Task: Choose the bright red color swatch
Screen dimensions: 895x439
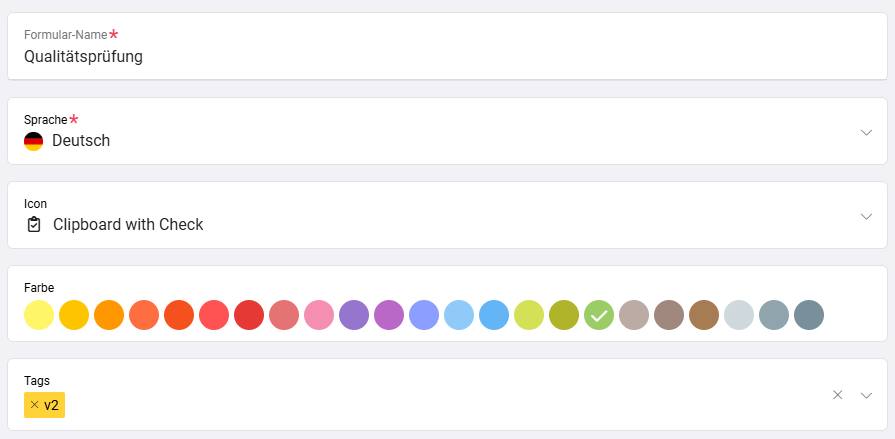Action: [249, 315]
